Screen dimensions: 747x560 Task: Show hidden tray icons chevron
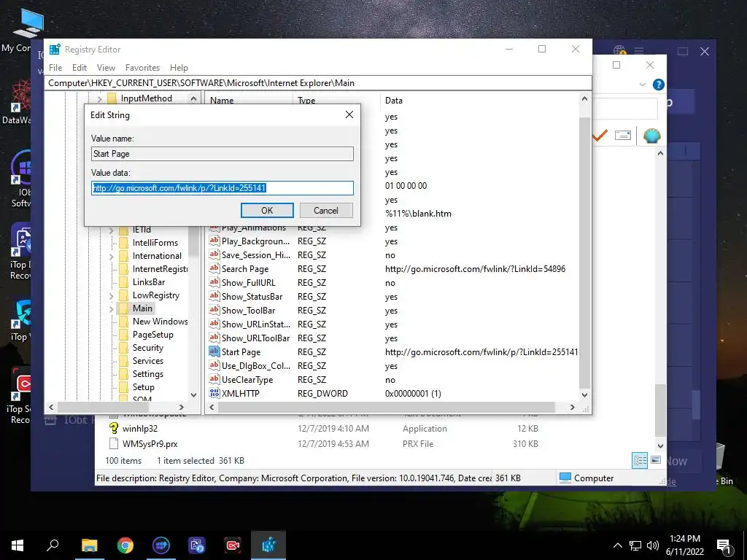[x=617, y=545]
